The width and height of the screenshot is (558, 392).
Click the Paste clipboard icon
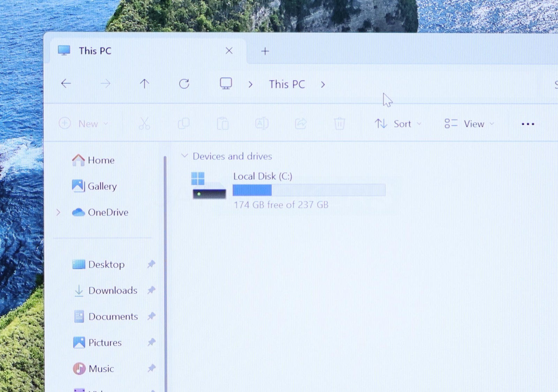[x=223, y=124]
